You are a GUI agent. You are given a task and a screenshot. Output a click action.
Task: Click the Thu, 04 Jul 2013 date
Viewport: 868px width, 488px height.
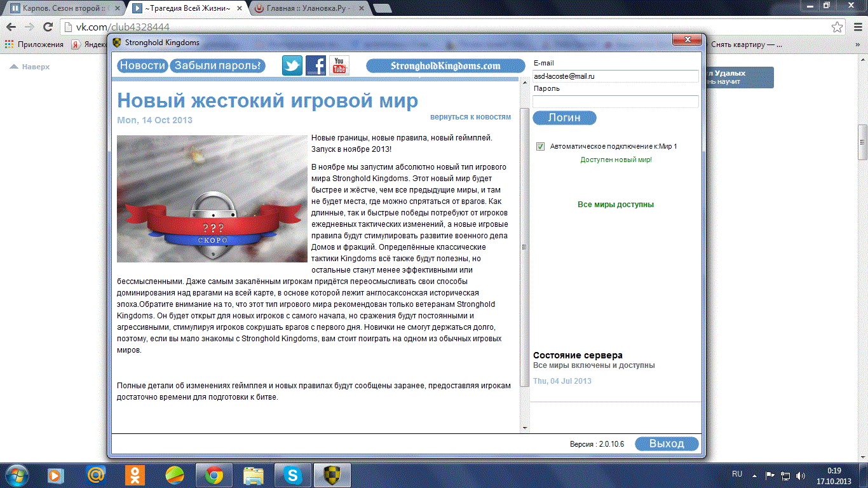562,381
